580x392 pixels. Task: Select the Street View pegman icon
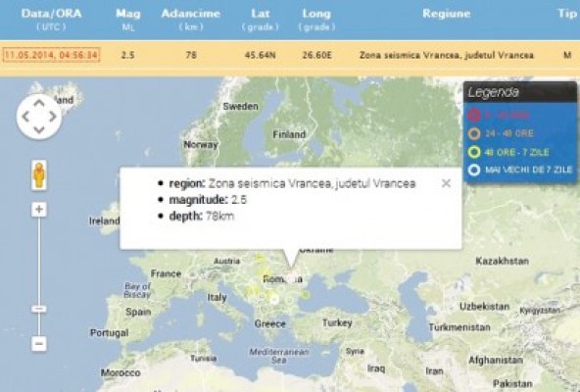click(39, 175)
